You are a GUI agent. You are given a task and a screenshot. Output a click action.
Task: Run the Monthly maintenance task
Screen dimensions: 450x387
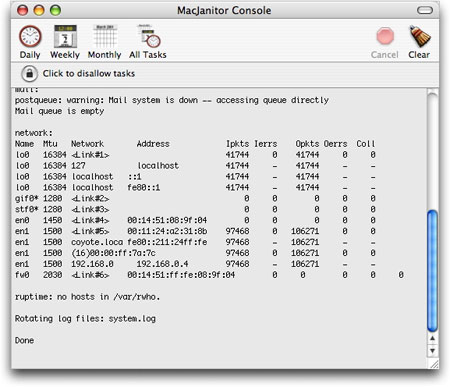pyautogui.click(x=105, y=42)
